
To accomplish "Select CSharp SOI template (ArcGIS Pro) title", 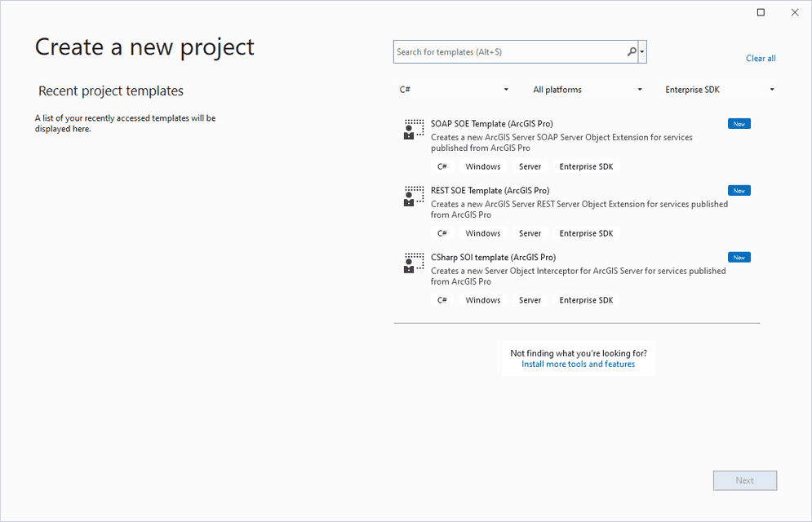I will pos(493,257).
